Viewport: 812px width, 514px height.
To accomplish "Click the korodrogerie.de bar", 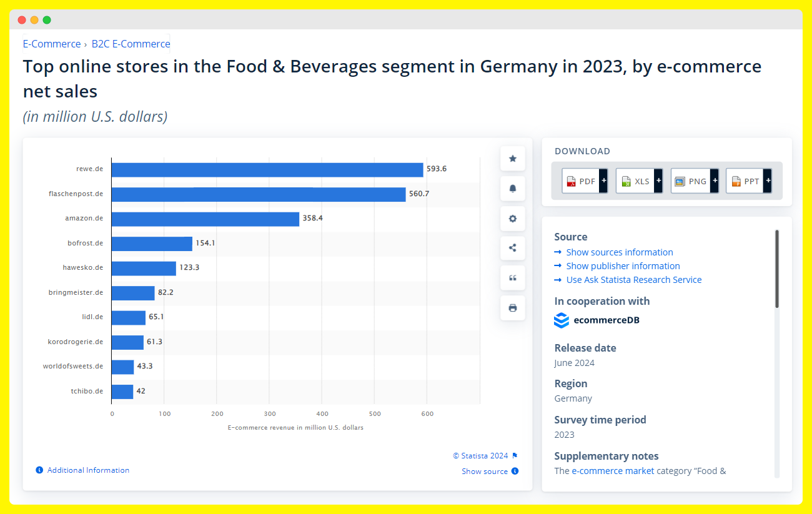I will [x=127, y=342].
